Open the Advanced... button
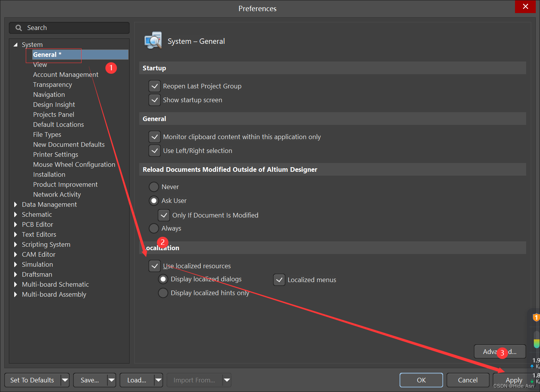The height and width of the screenshot is (392, 540). [x=500, y=352]
